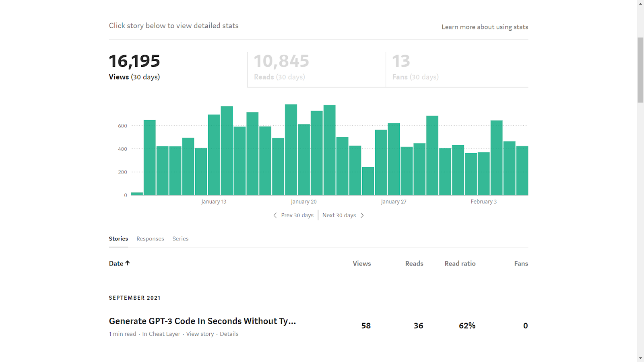Open the Generate GPT-3 Code story title
Viewport: 644px width, 362px height.
(x=202, y=321)
